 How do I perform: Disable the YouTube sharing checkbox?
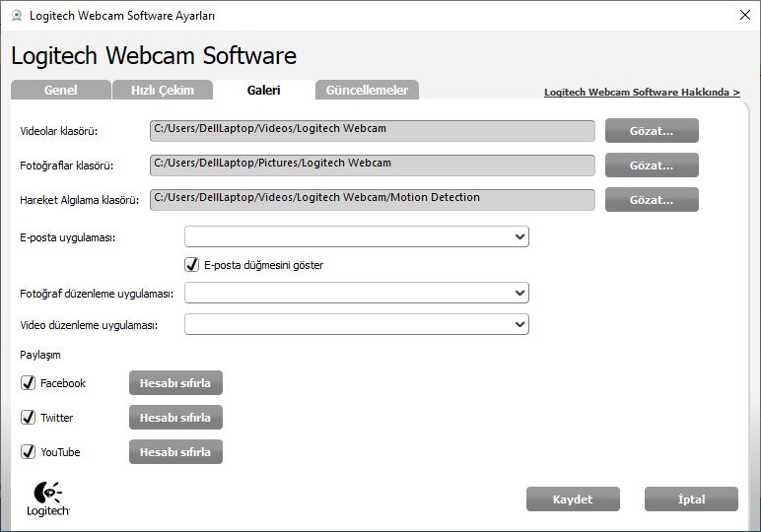[x=29, y=451]
